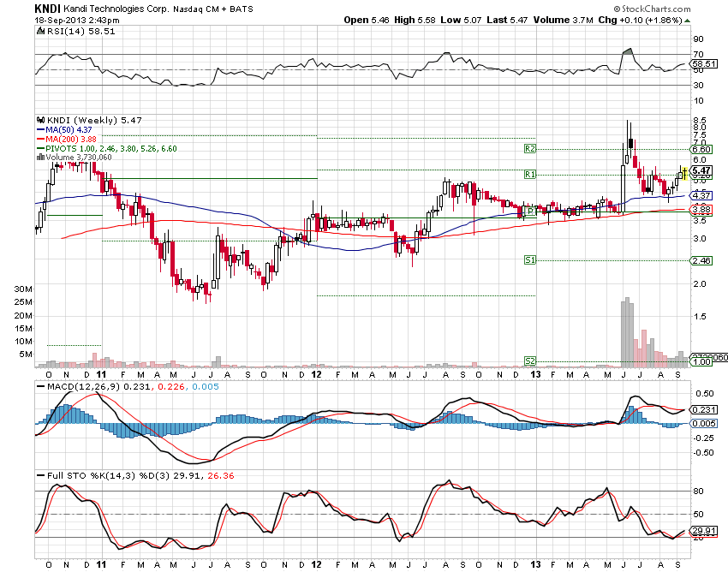The height and width of the screenshot is (572, 728).
Task: Select the S1 pivot marker
Action: (x=530, y=260)
